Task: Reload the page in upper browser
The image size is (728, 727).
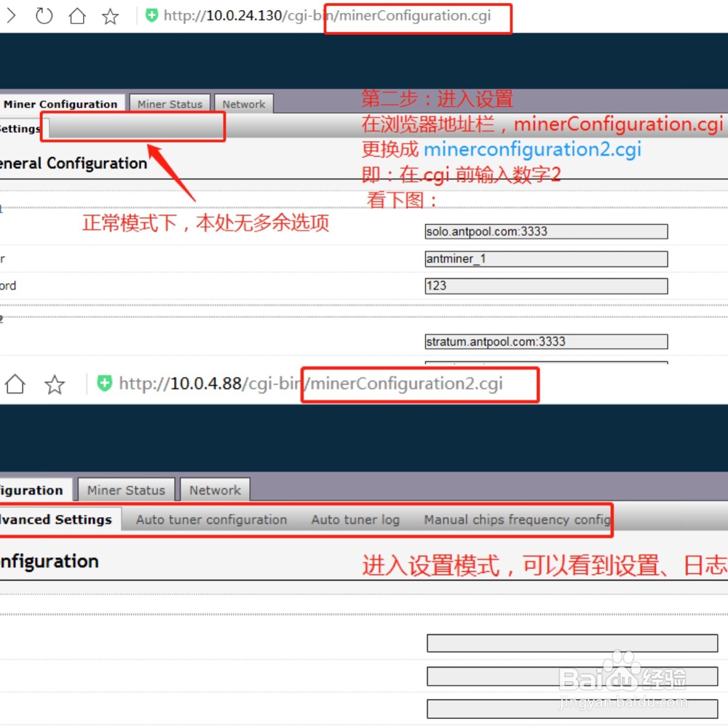Action: pyautogui.click(x=44, y=16)
